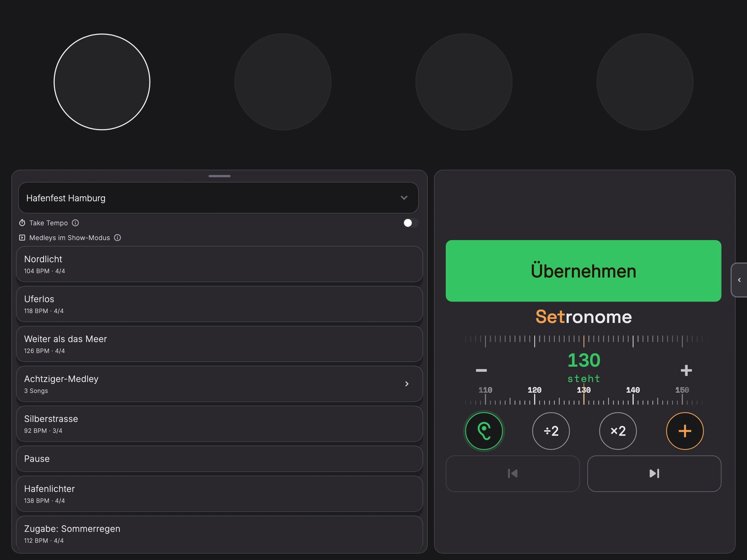Select the song Weiter als das Meer
The height and width of the screenshot is (560, 747).
(220, 344)
